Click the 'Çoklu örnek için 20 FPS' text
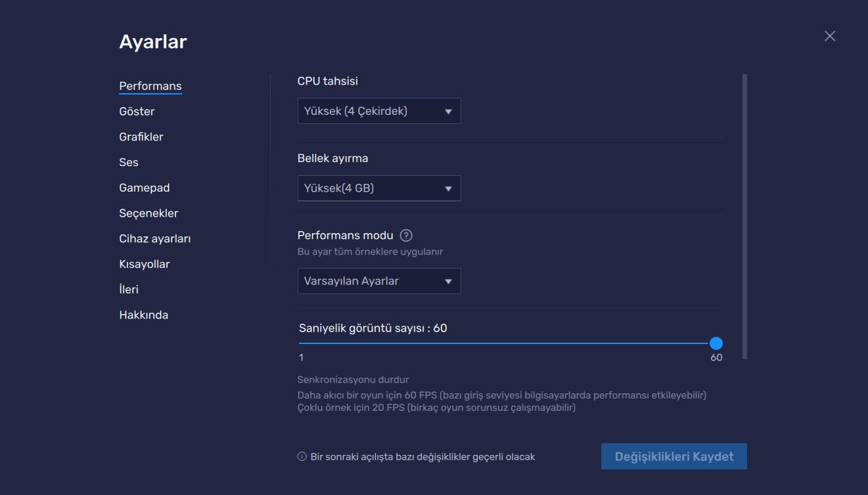The image size is (868, 495). tap(437, 408)
